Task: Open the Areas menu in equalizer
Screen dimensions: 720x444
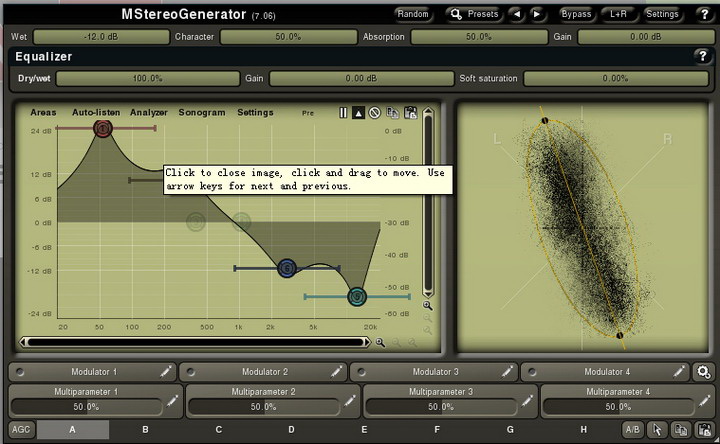Action: click(43, 112)
